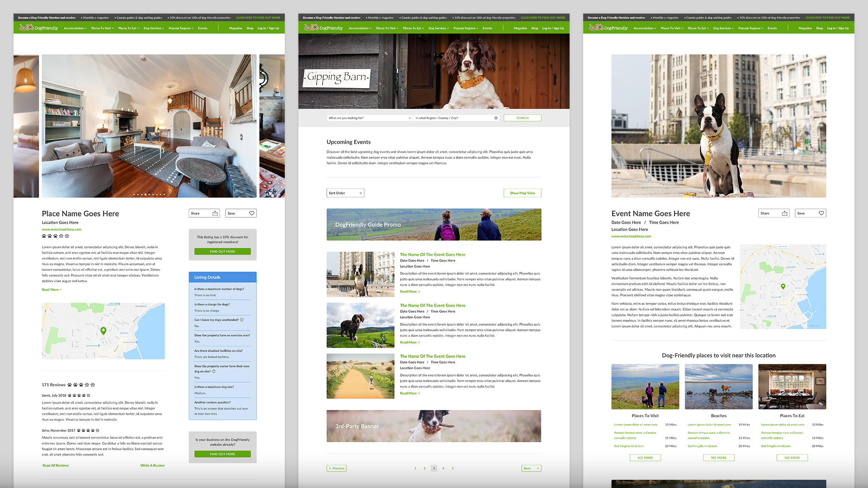This screenshot has width=868, height=488.
Task: Open Places To Eat menu on Event Name page
Action: coord(698,28)
